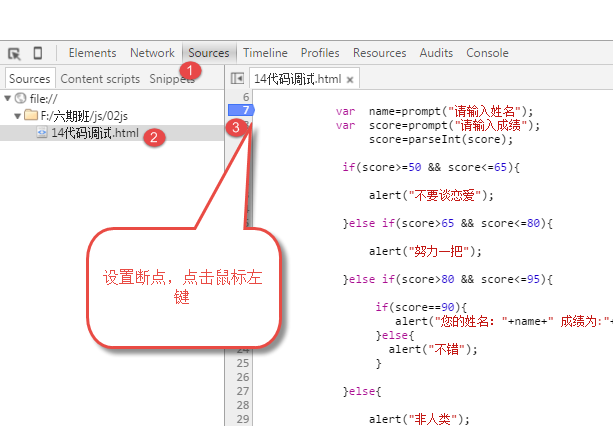
Task: Click the else if(score>65 && score<=80) line
Action: (x=448, y=223)
